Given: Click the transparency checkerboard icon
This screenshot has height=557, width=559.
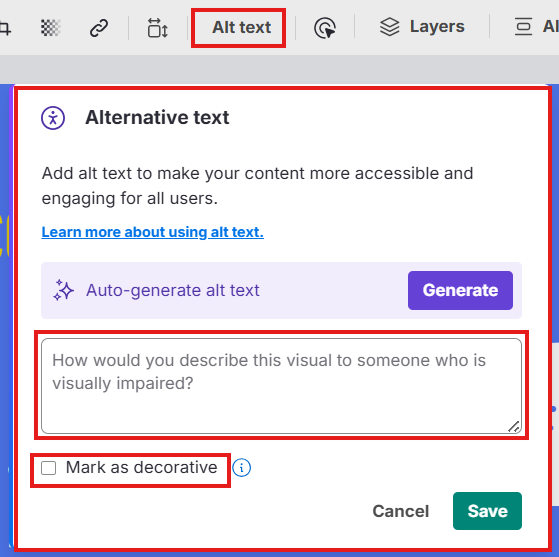Looking at the screenshot, I should pyautogui.click(x=50, y=28).
